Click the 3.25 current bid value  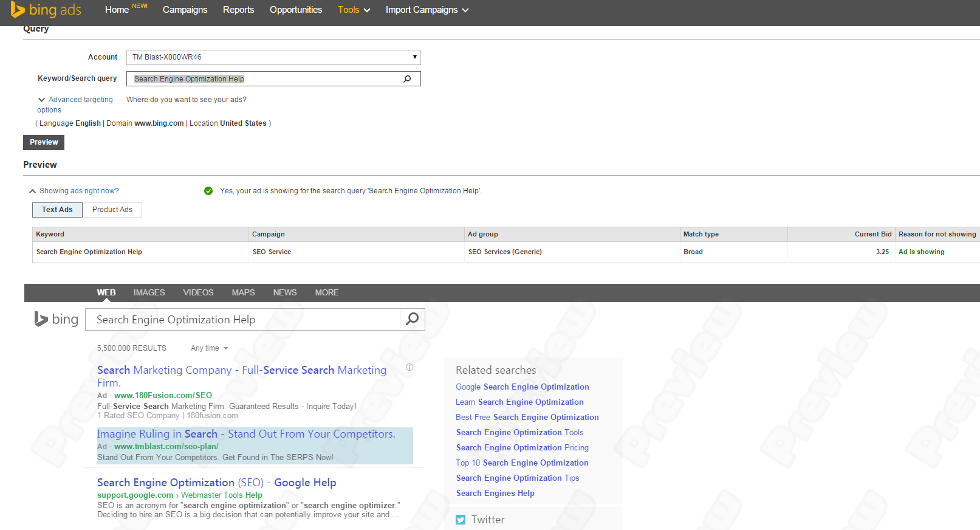click(882, 252)
